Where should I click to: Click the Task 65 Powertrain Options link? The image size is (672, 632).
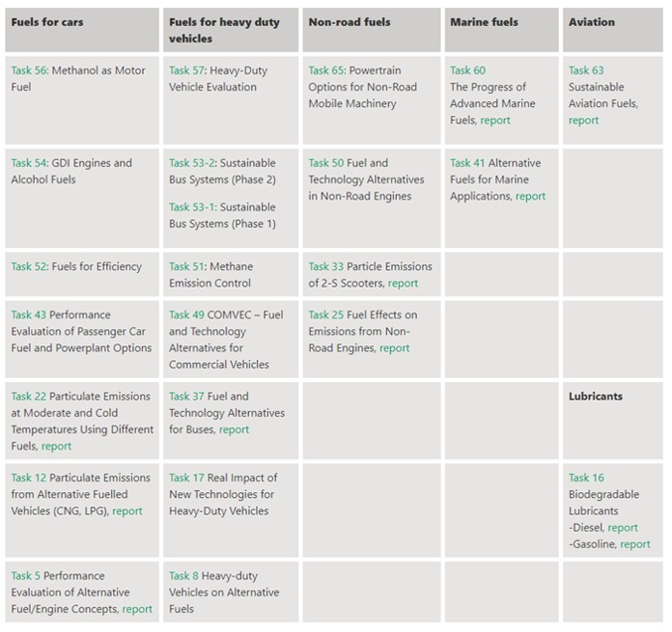[326, 70]
